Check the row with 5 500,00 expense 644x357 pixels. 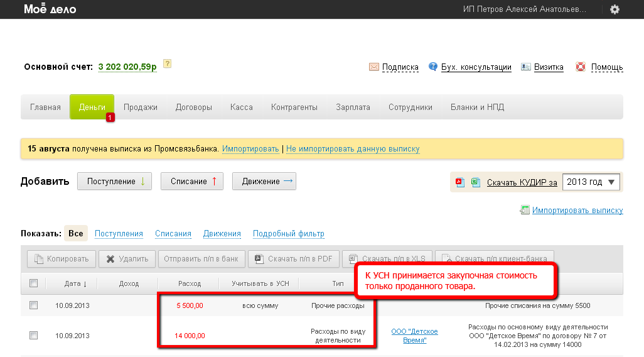(x=34, y=305)
